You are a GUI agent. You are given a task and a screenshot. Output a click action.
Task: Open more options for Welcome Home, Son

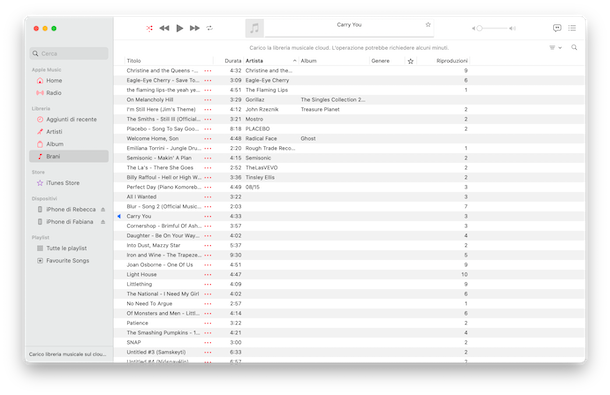pyautogui.click(x=208, y=139)
